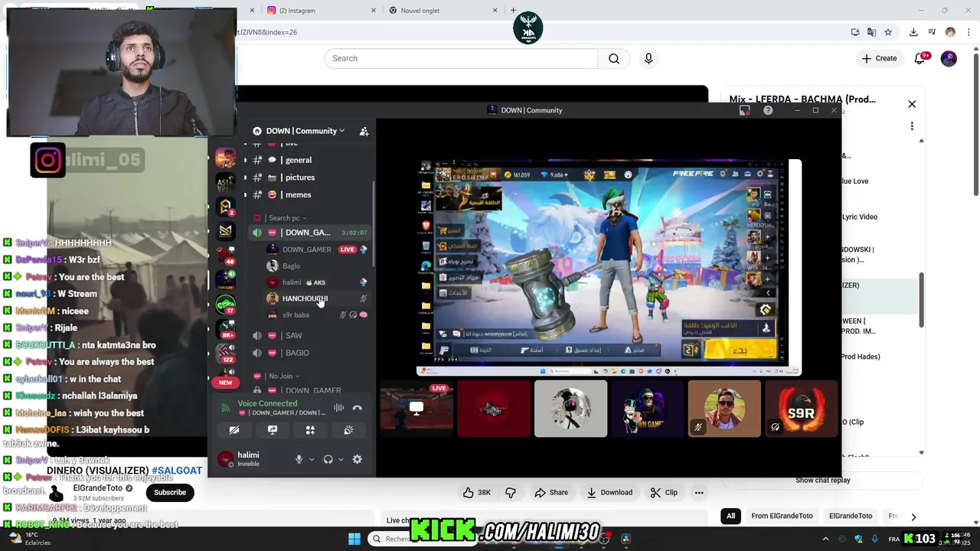Show next filter chips arrow
Screen dimensions: 980x551
pyautogui.click(x=913, y=517)
